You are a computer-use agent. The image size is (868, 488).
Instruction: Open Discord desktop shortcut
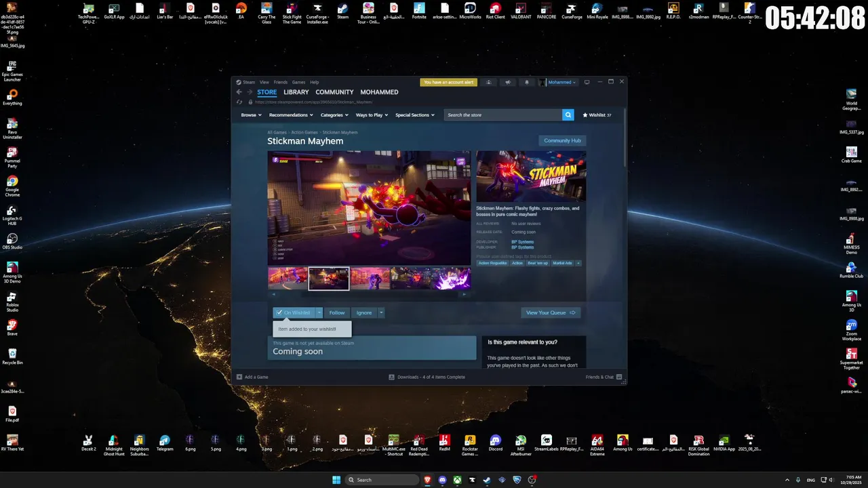tap(495, 443)
